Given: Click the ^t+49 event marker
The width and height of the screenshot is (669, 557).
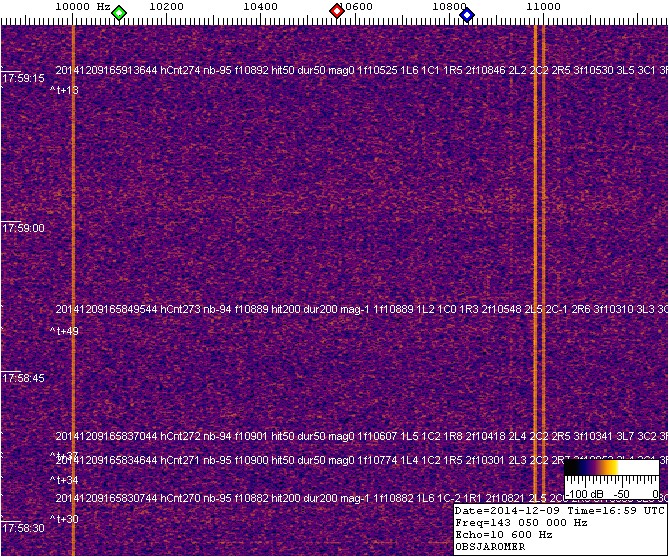Looking at the screenshot, I should 64,331.
